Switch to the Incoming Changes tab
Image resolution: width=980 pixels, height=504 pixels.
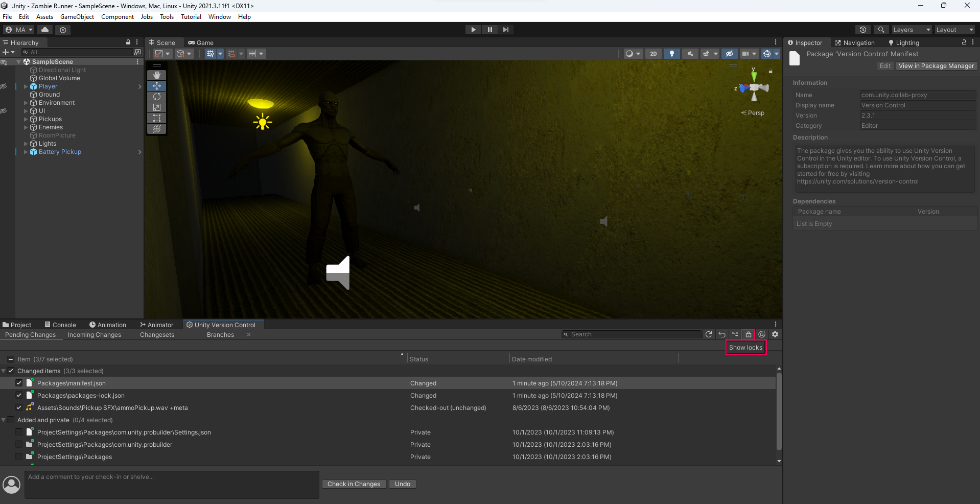tap(95, 335)
